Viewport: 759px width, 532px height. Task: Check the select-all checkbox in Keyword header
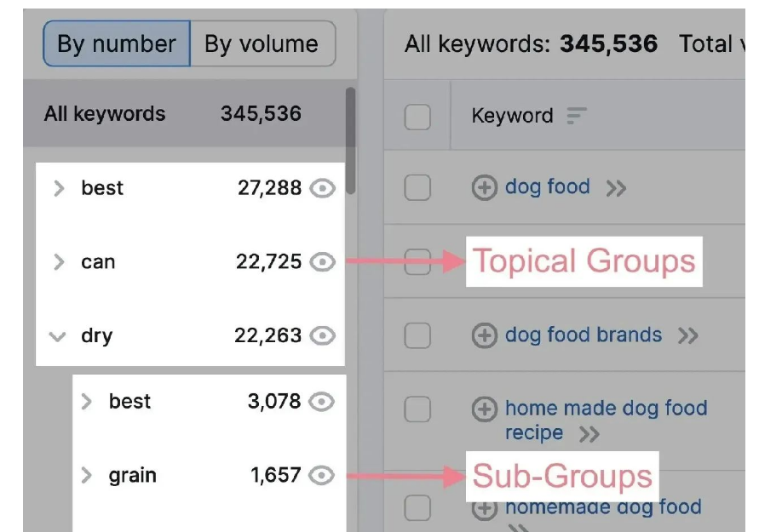pyautogui.click(x=417, y=117)
